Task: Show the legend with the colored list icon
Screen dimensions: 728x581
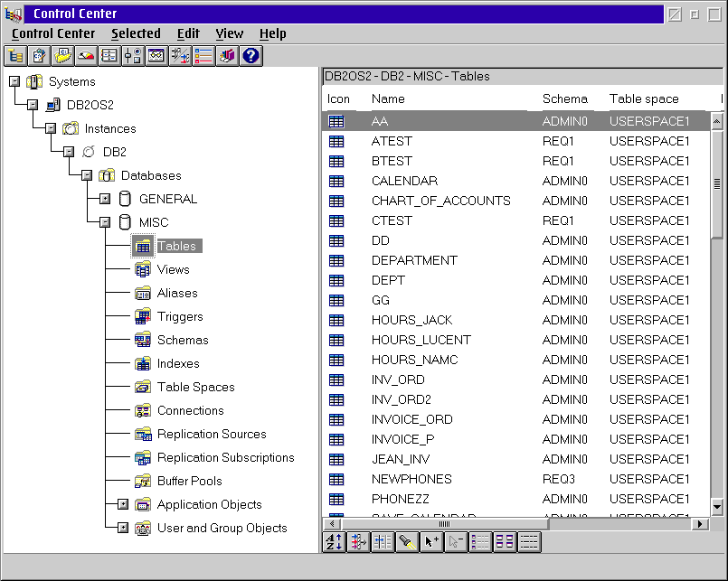Action: (203, 56)
